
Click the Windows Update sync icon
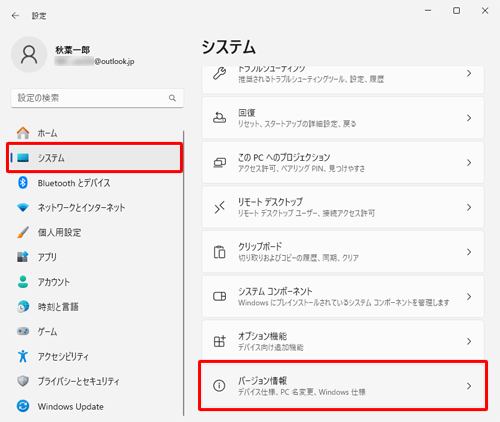[x=23, y=406]
